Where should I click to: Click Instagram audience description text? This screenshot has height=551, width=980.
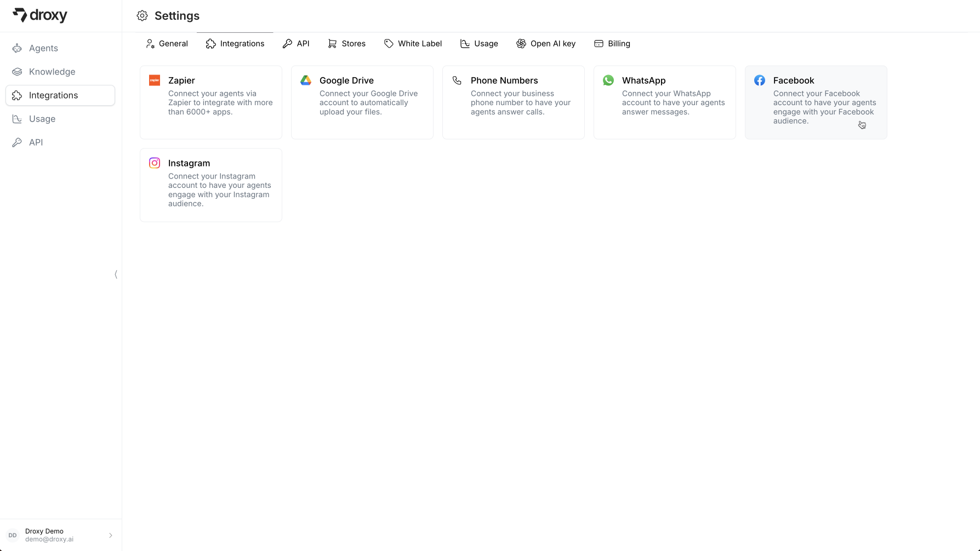[220, 190]
